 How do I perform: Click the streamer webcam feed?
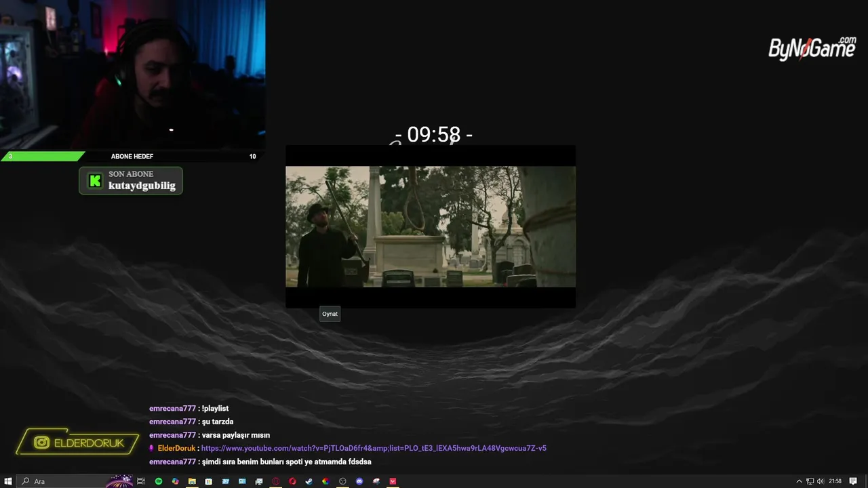(132, 75)
